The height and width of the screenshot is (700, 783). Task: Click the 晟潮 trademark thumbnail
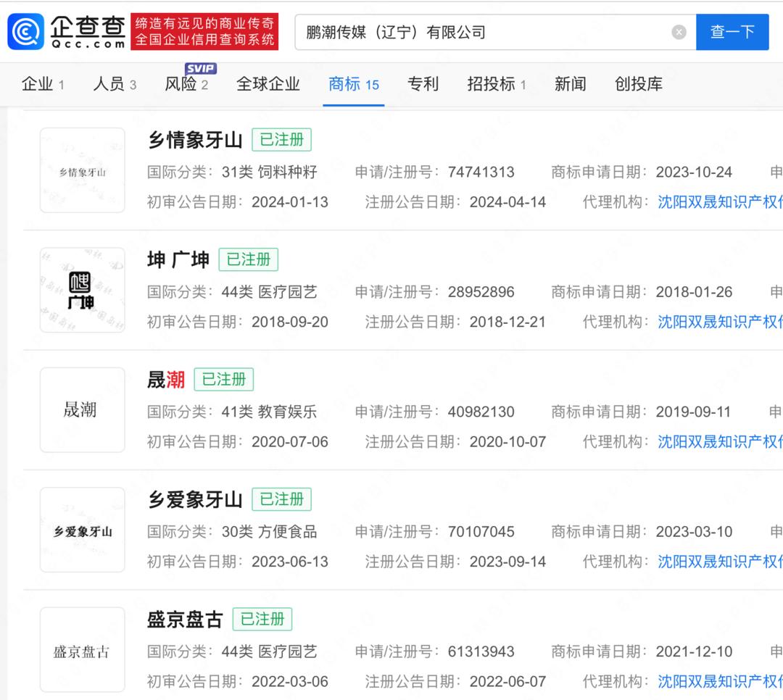[82, 410]
